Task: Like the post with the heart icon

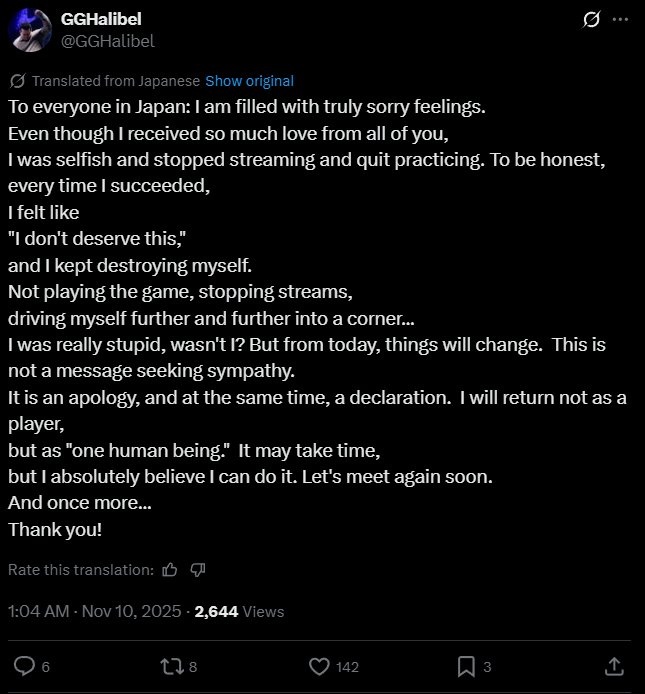Action: coord(320,666)
